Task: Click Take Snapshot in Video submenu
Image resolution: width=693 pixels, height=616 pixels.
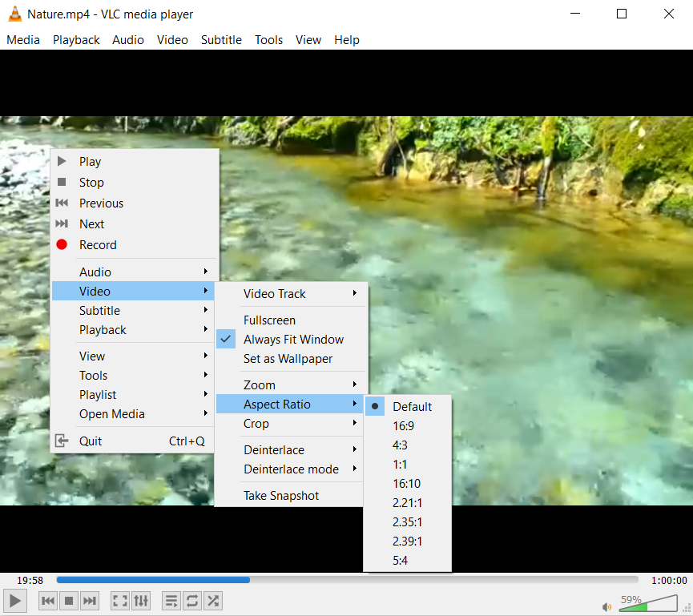Action: point(281,496)
